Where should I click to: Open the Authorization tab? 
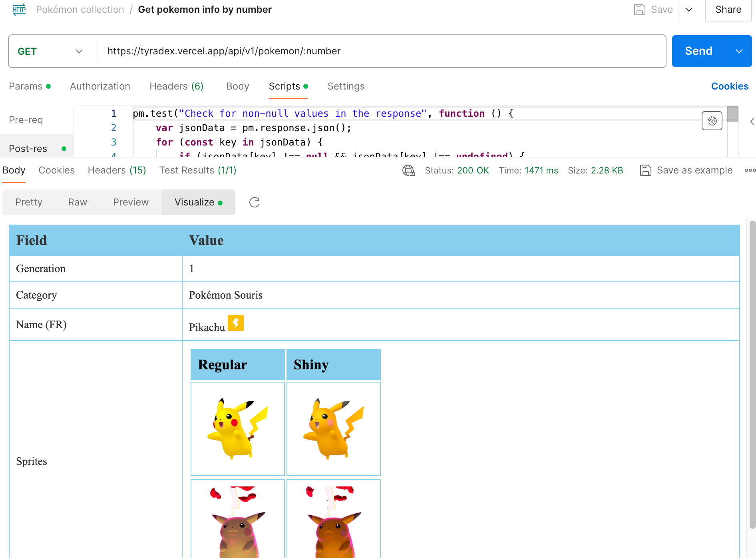[100, 86]
